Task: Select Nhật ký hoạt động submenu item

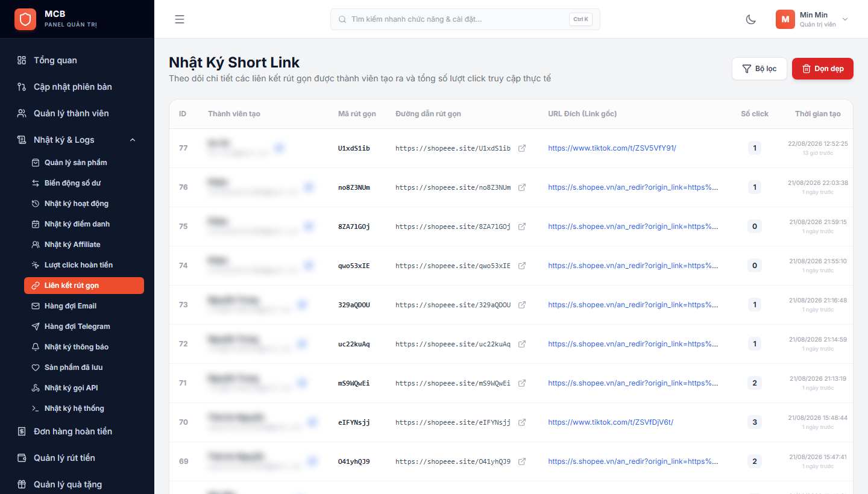Action: tap(84, 204)
